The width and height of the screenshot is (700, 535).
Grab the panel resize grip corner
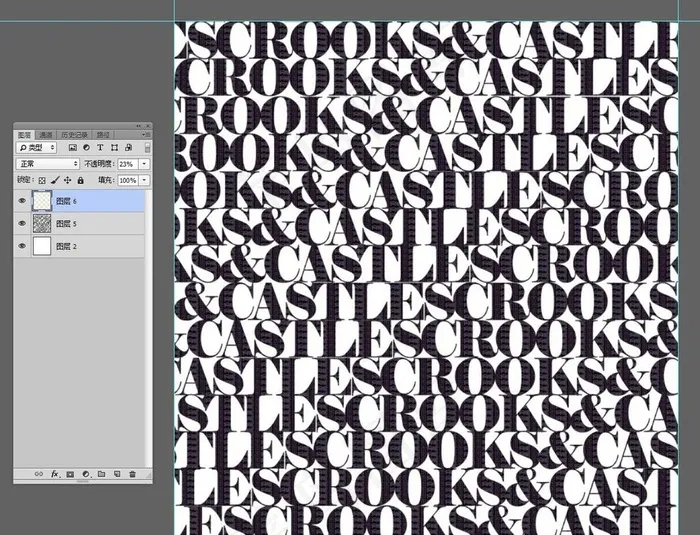[149, 476]
